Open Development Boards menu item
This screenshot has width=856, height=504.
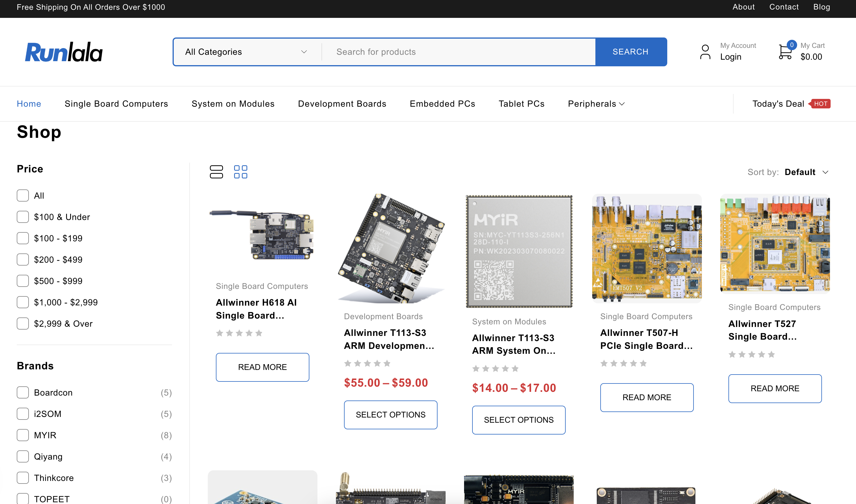(x=342, y=104)
